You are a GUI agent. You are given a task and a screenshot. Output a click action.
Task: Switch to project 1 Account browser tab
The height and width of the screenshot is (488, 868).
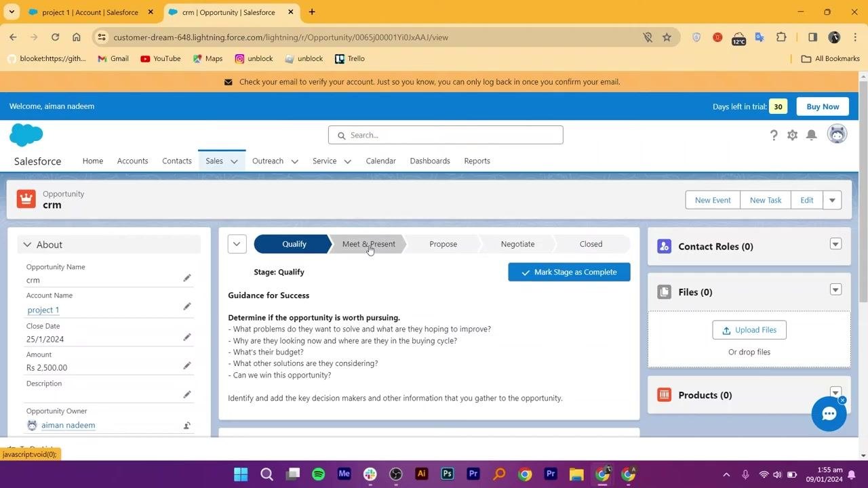[90, 12]
